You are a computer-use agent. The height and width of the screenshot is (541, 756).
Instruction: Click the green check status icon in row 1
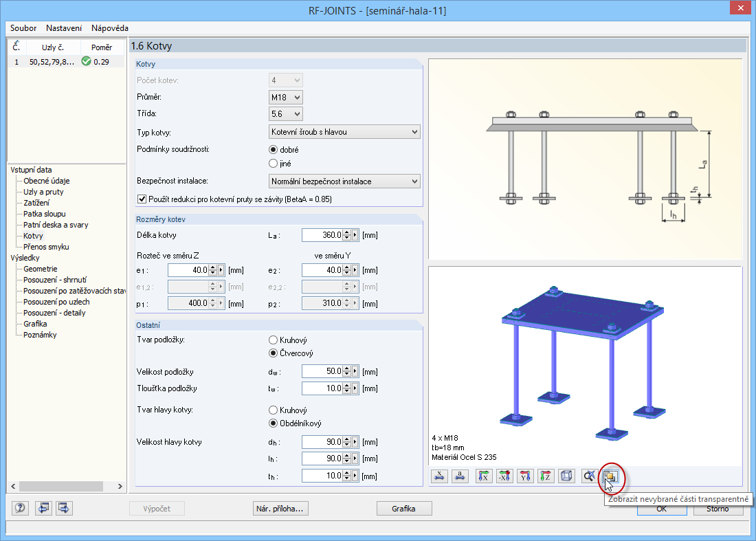coord(87,61)
